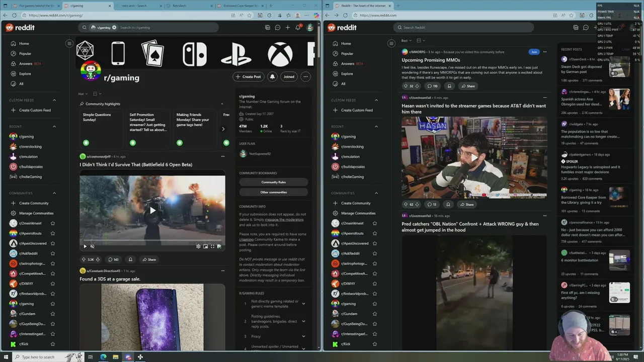This screenshot has width=644, height=362.
Task: Downvote the Battlefield 6 Open Beta post
Action: point(98,259)
